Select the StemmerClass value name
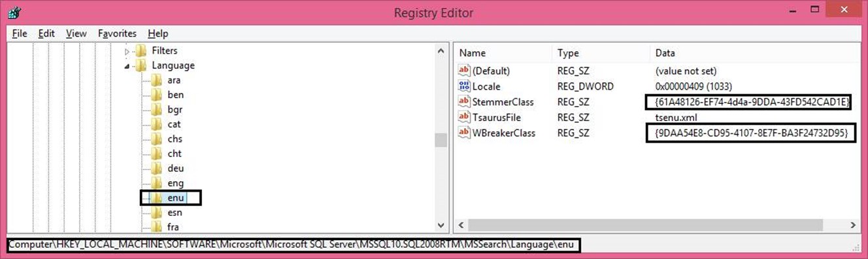 503,102
